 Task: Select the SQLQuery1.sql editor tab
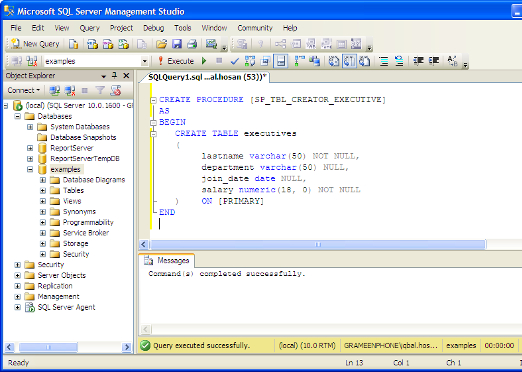pyautogui.click(x=207, y=77)
